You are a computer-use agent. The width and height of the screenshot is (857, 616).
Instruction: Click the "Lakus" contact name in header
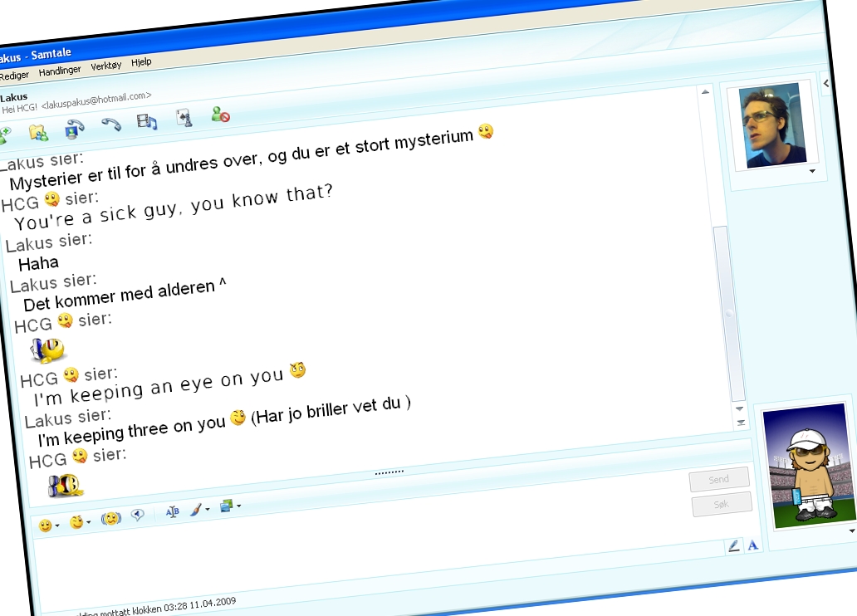click(x=13, y=97)
